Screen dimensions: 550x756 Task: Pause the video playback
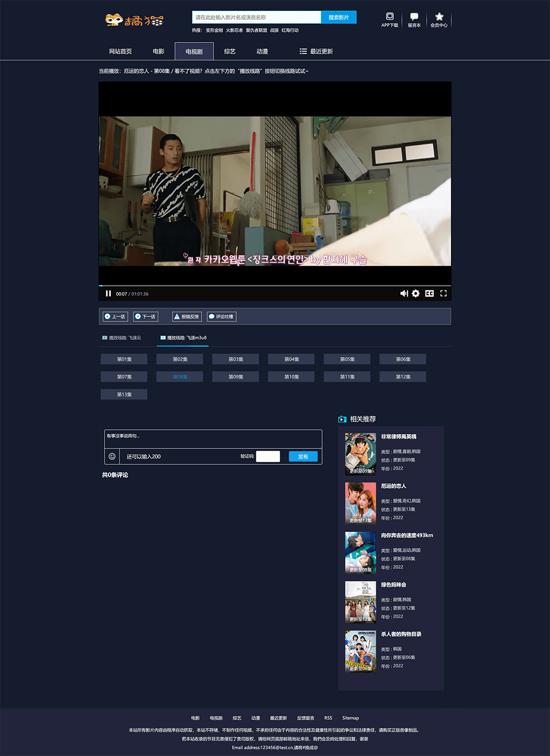click(108, 293)
